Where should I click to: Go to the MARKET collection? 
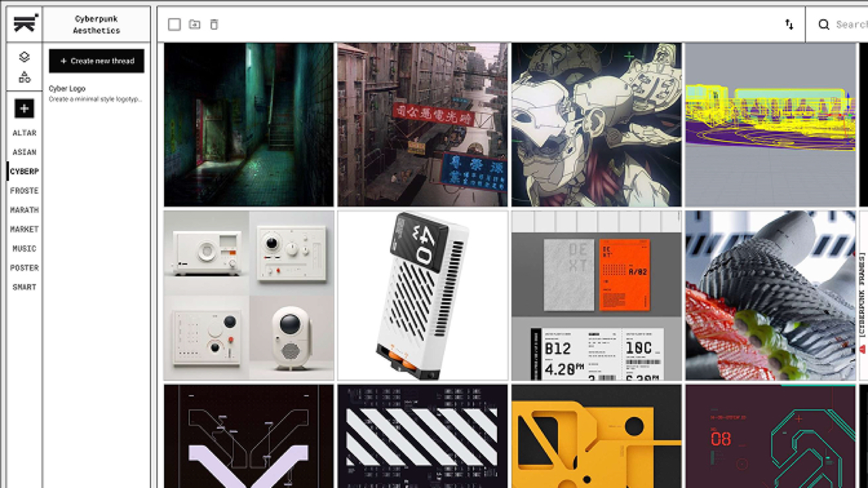[x=24, y=230]
